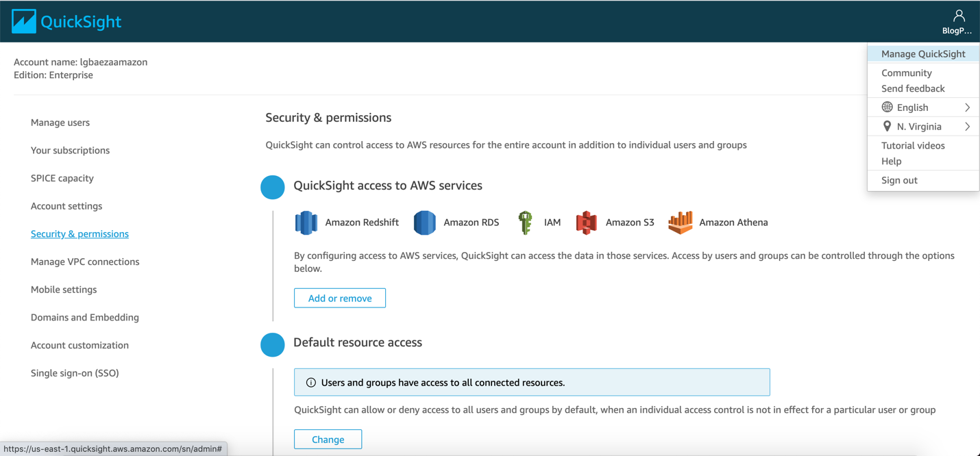Click the Security & permissions sidebar link
Screen dimensions: 980x456
79,233
